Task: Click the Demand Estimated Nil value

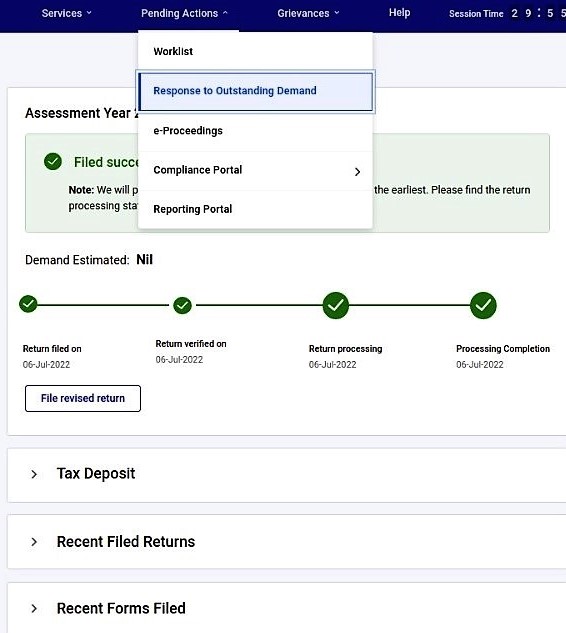Action: pyautogui.click(x=145, y=260)
